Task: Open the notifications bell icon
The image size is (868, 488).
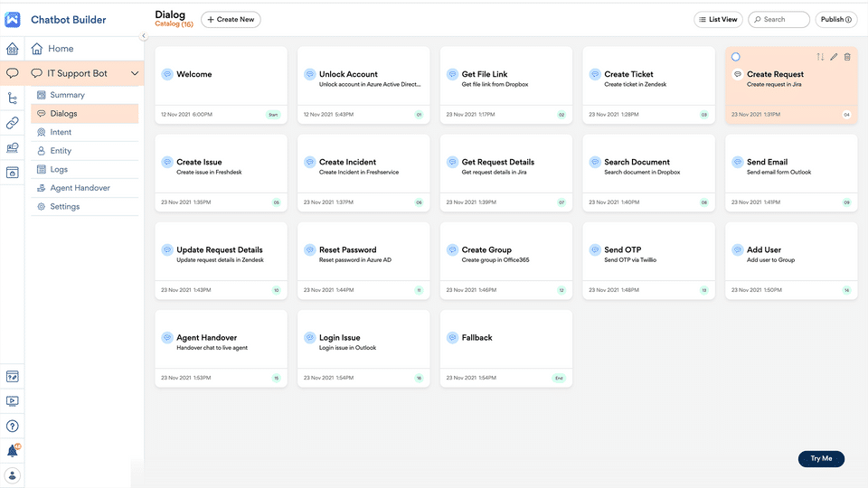Action: [13, 450]
